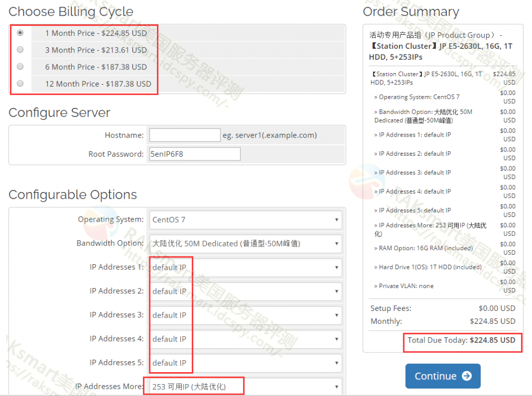Click the arrow icon on Continue button

[467, 376]
